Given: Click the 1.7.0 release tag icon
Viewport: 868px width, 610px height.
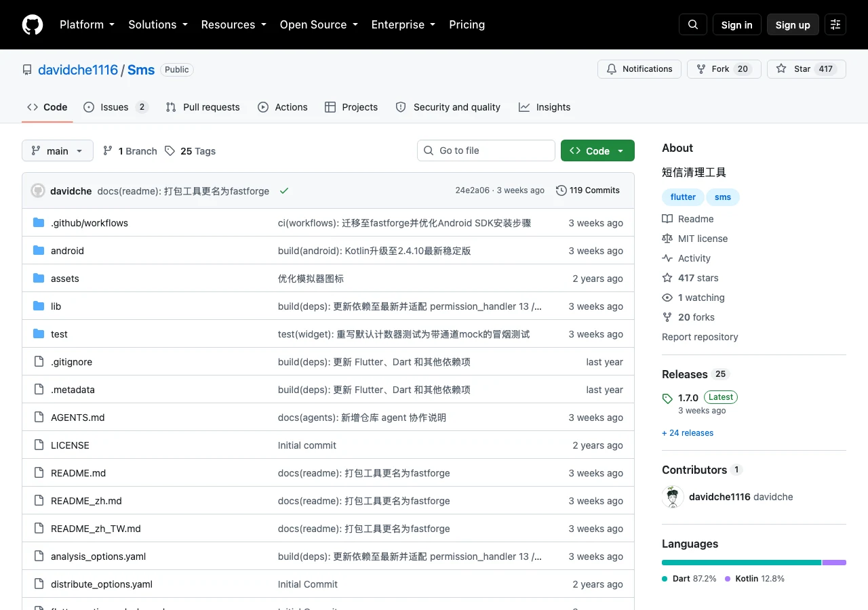Looking at the screenshot, I should click(x=667, y=399).
